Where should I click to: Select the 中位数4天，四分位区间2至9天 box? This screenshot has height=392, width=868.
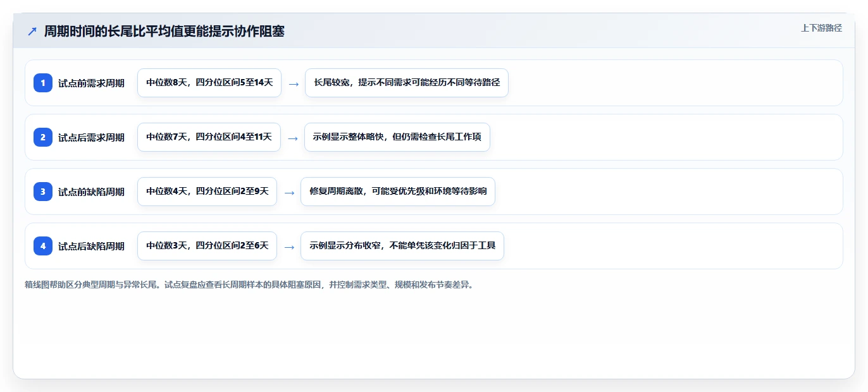click(207, 192)
